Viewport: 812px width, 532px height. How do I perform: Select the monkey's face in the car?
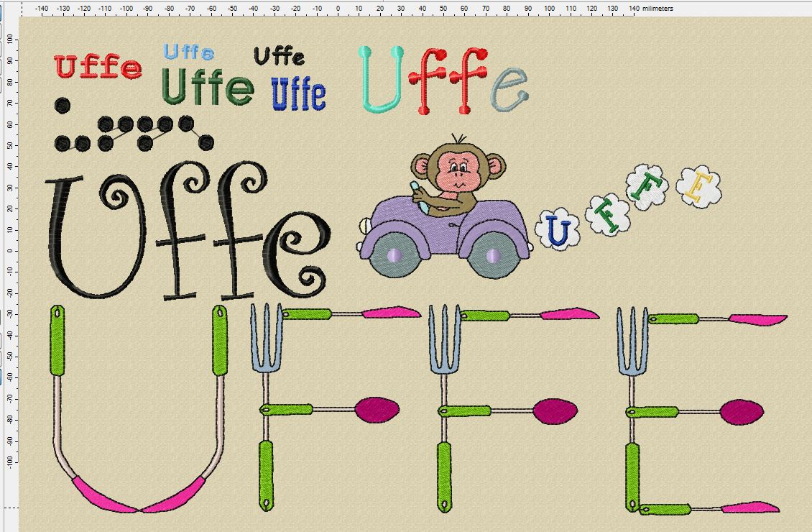click(x=458, y=173)
